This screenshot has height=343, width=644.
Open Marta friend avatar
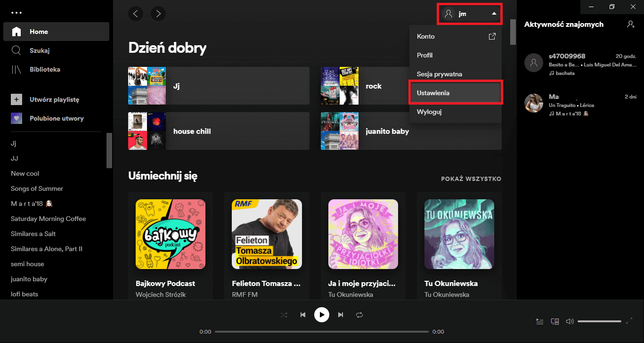[534, 103]
